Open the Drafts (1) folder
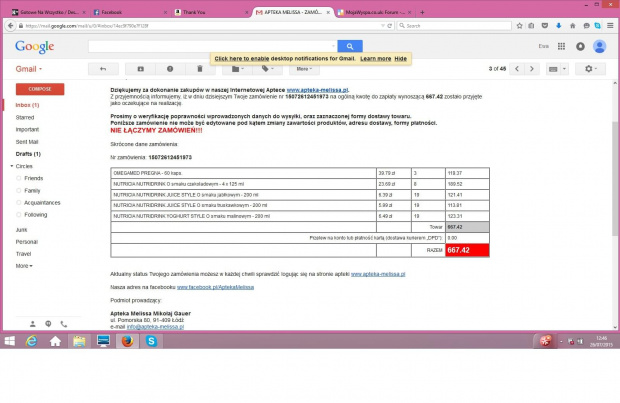Viewport: 620px width, 403px height. pyautogui.click(x=28, y=154)
